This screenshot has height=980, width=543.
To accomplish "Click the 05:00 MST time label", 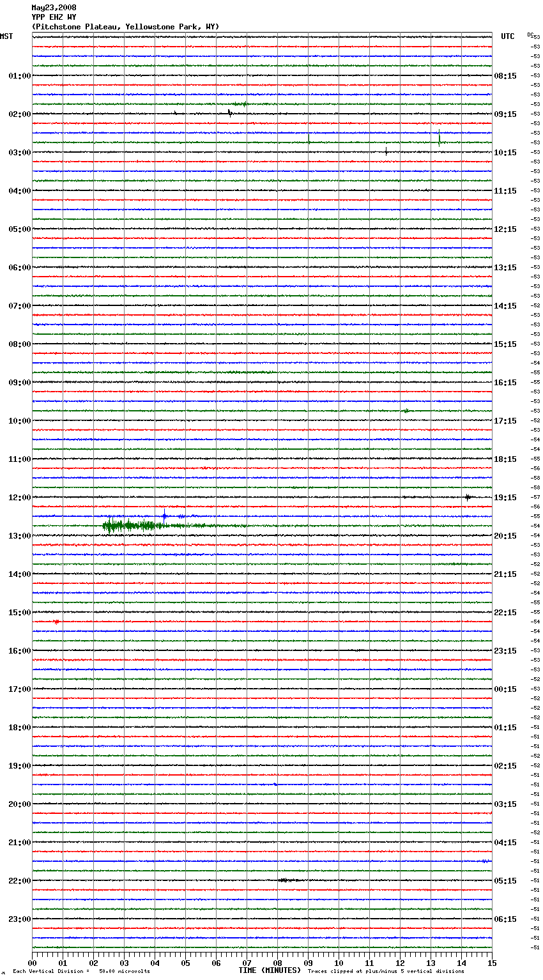I will click(19, 229).
